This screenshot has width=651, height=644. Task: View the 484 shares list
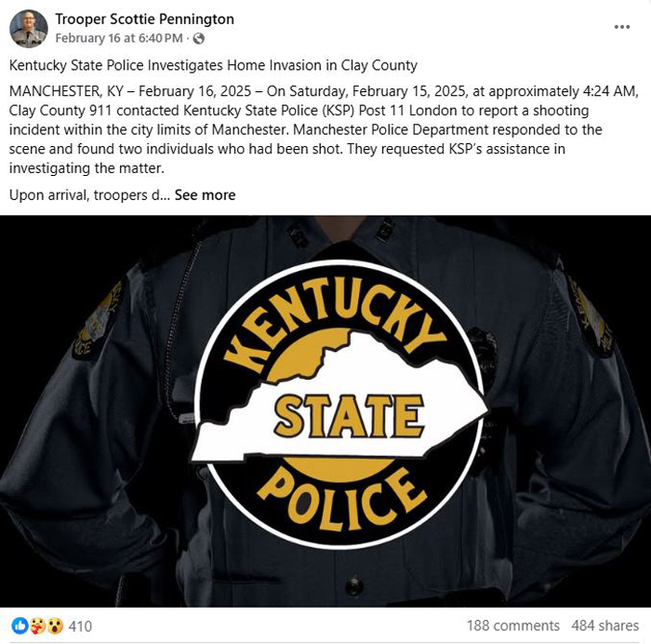coord(604,625)
